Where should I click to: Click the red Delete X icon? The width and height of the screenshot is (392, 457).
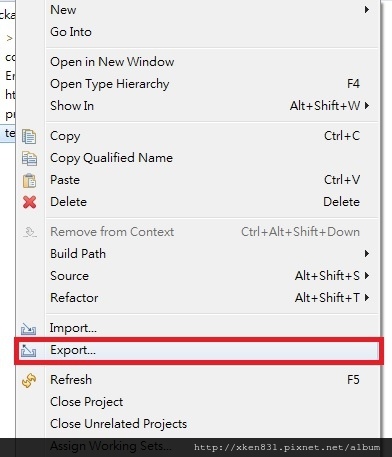pos(29,202)
